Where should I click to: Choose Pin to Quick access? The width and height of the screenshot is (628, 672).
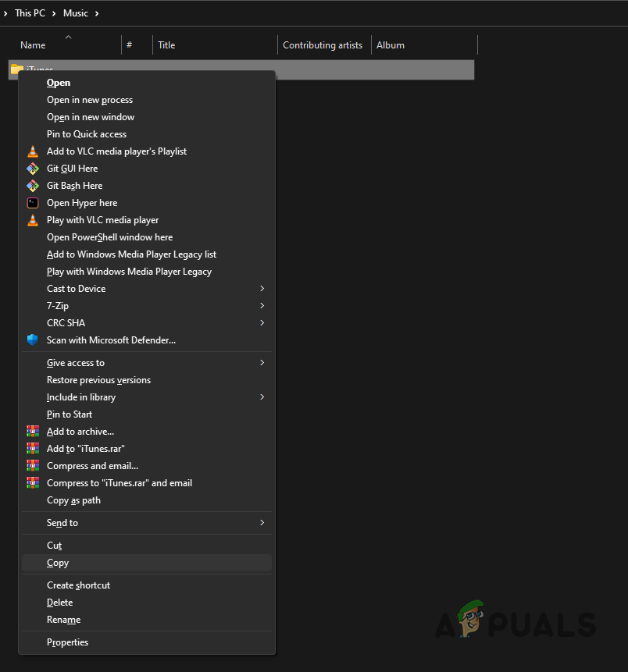click(147, 134)
